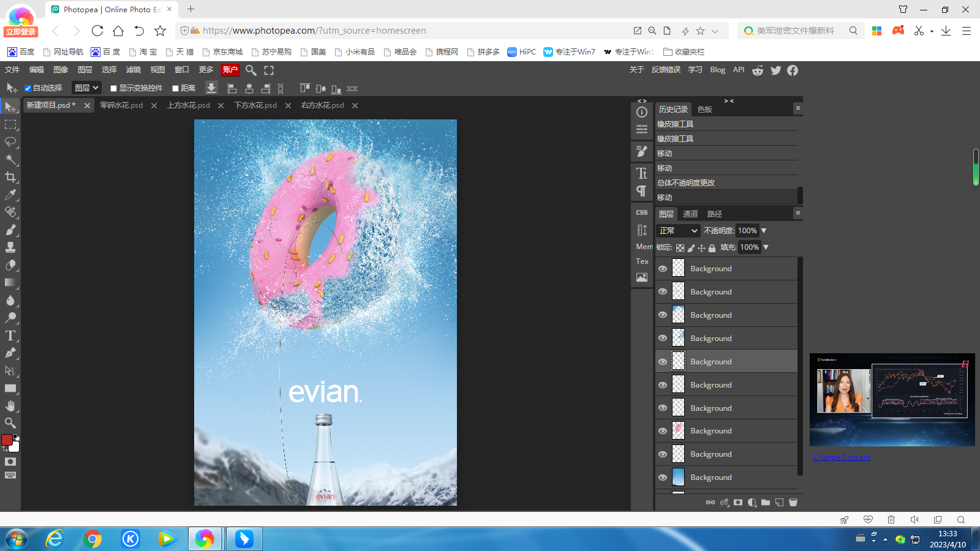Select the Type tool in left toolbar
The width and height of the screenshot is (980, 551).
tap(10, 335)
